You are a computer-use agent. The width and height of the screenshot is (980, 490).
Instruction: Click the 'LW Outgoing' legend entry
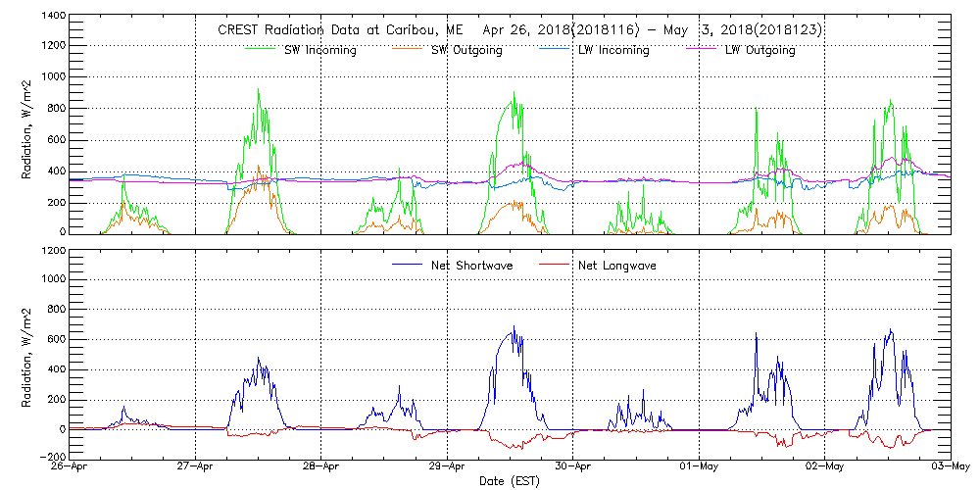759,50
